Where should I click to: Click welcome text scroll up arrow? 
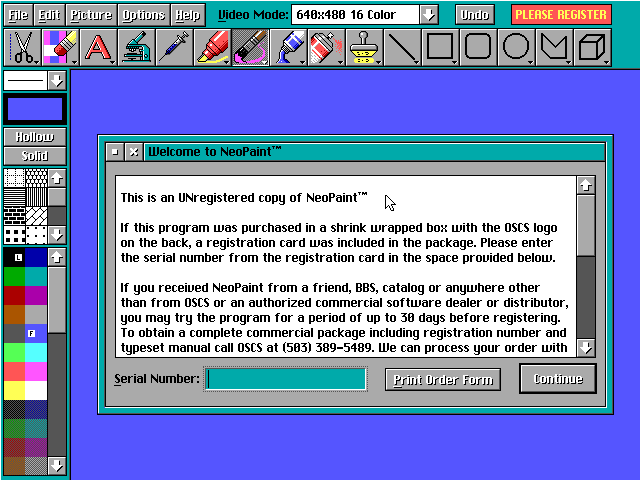click(x=586, y=185)
